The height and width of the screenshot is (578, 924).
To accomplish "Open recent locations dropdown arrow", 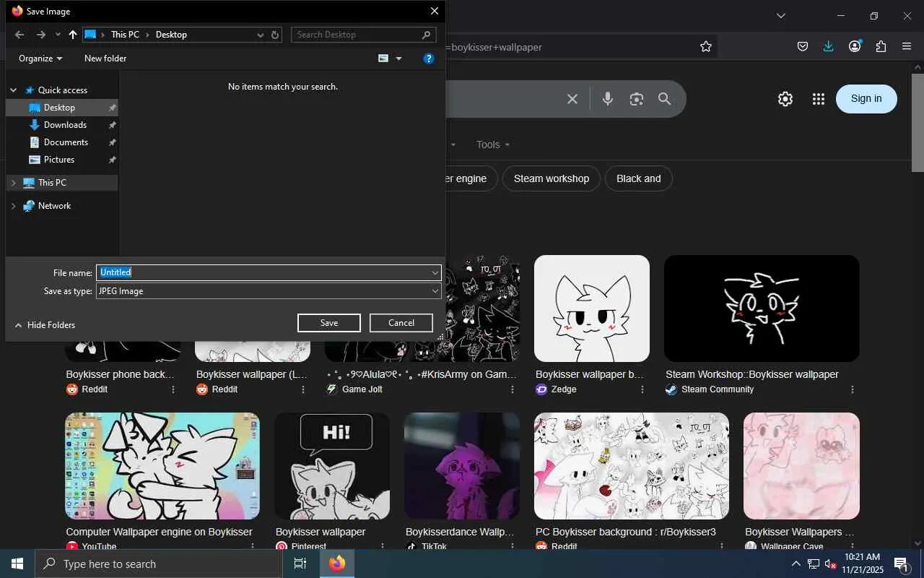I will tap(58, 35).
